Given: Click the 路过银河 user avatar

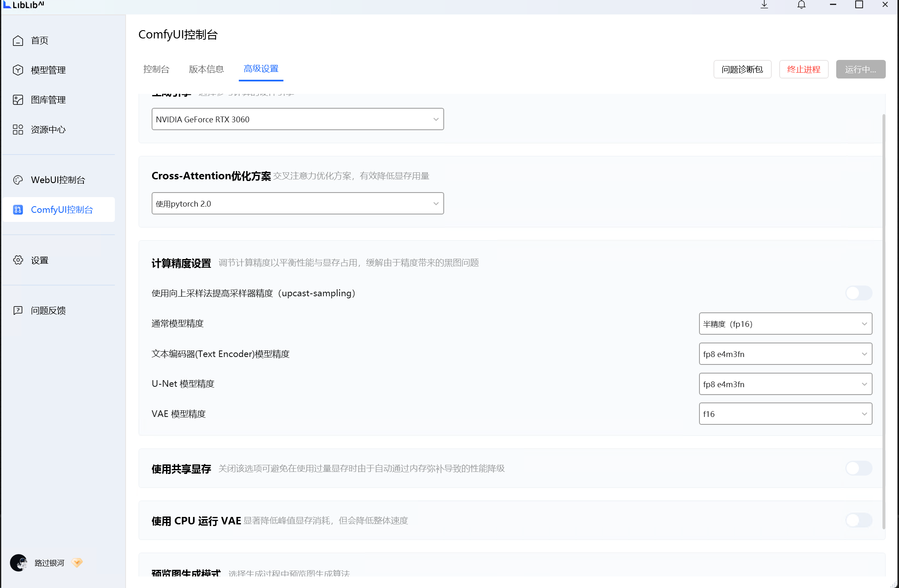Looking at the screenshot, I should coord(18,562).
